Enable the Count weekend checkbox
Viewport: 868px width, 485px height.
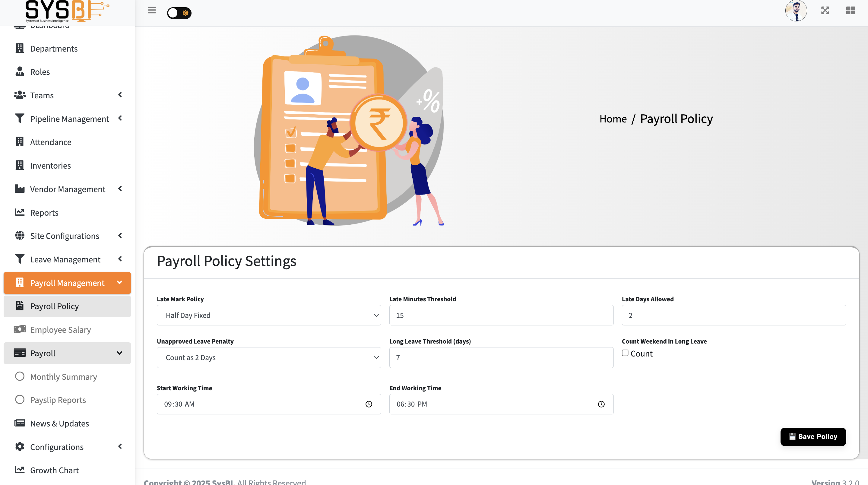pyautogui.click(x=625, y=353)
